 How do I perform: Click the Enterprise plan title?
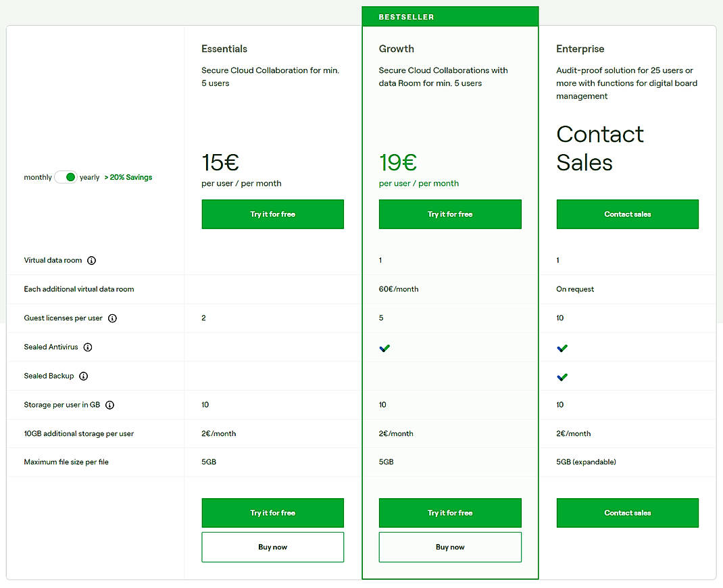[x=580, y=49]
